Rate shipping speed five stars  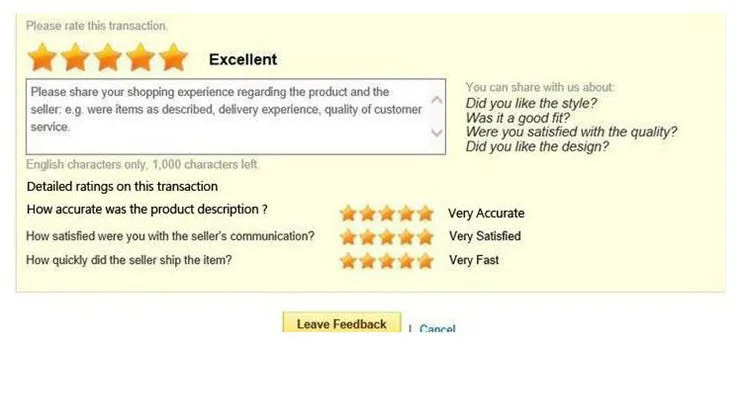tap(425, 260)
